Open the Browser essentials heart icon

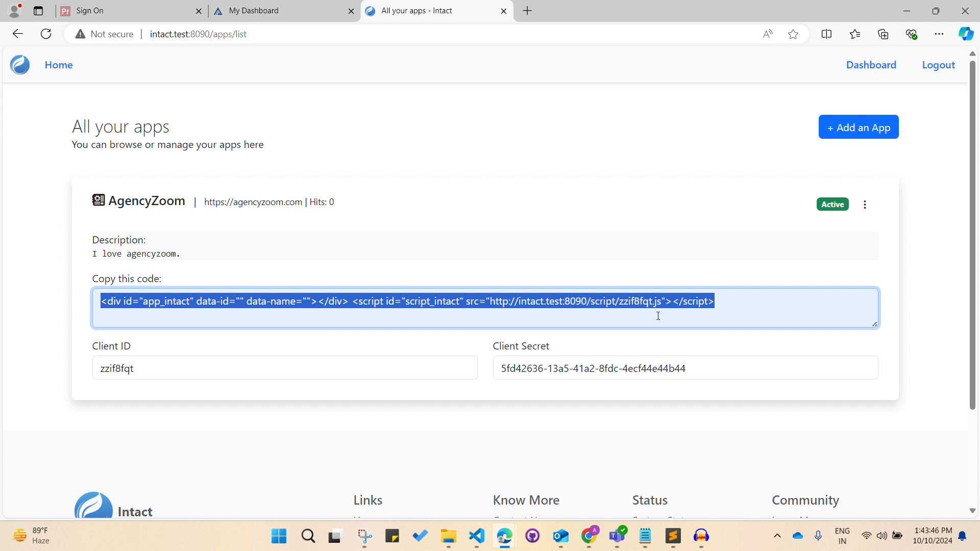point(912,34)
